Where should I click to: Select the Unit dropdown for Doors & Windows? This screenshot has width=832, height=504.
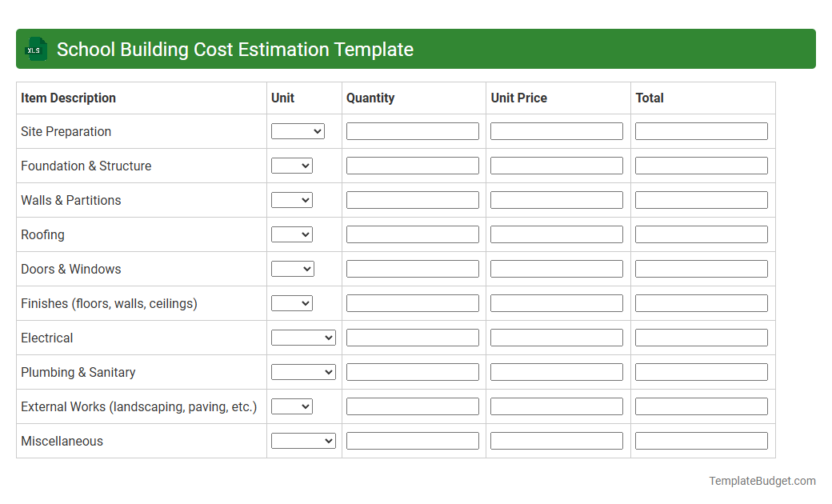pyautogui.click(x=292, y=268)
